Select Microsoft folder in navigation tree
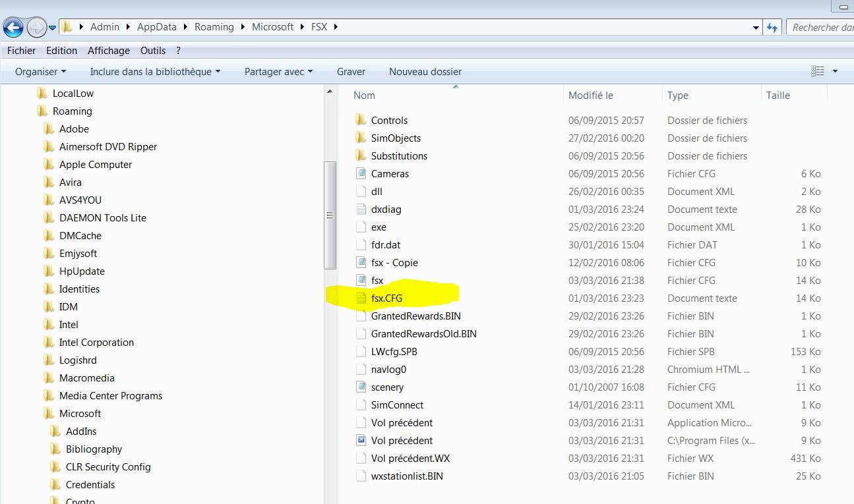This screenshot has height=504, width=854. [80, 413]
